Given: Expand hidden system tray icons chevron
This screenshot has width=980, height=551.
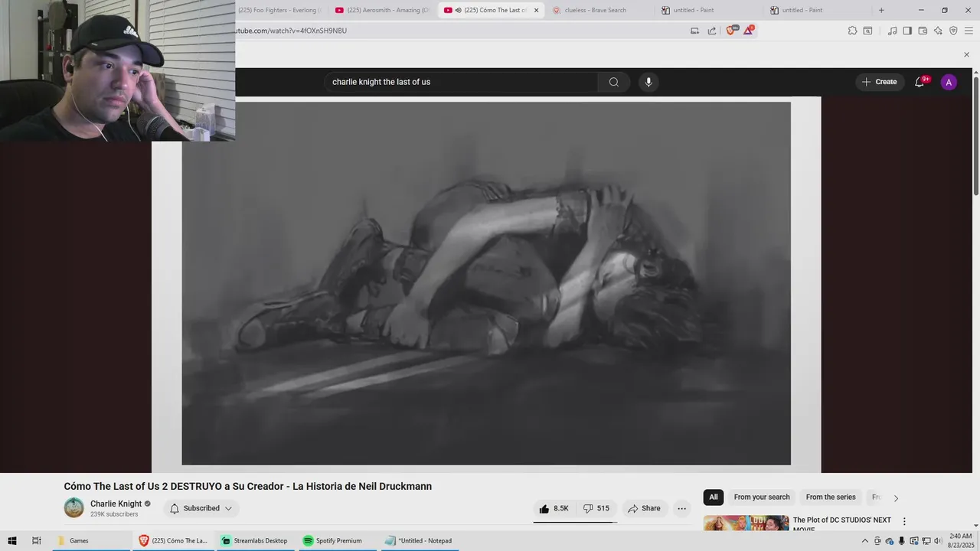Looking at the screenshot, I should [864, 541].
